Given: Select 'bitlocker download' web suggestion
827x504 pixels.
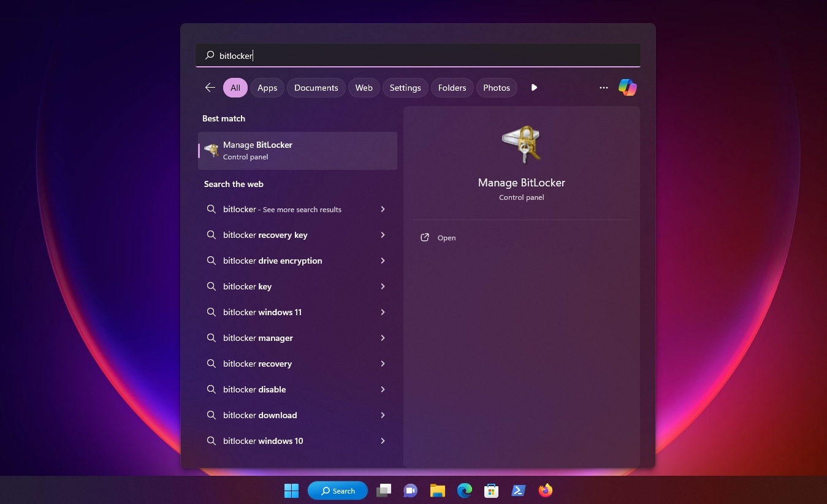Looking at the screenshot, I should pos(297,415).
